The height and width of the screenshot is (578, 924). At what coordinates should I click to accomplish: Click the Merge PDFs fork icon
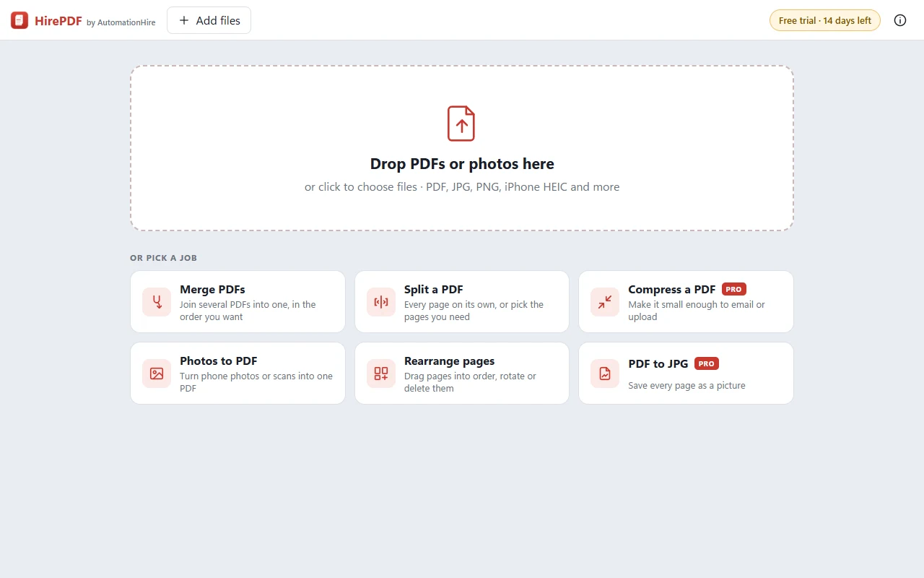157,302
